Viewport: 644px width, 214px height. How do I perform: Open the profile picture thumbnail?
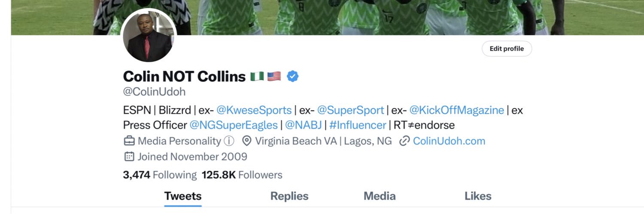click(148, 37)
